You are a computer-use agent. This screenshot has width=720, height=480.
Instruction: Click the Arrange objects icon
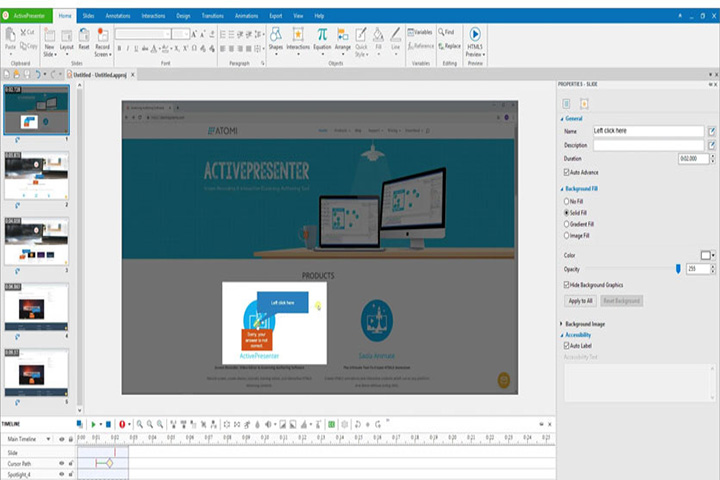pos(343,39)
